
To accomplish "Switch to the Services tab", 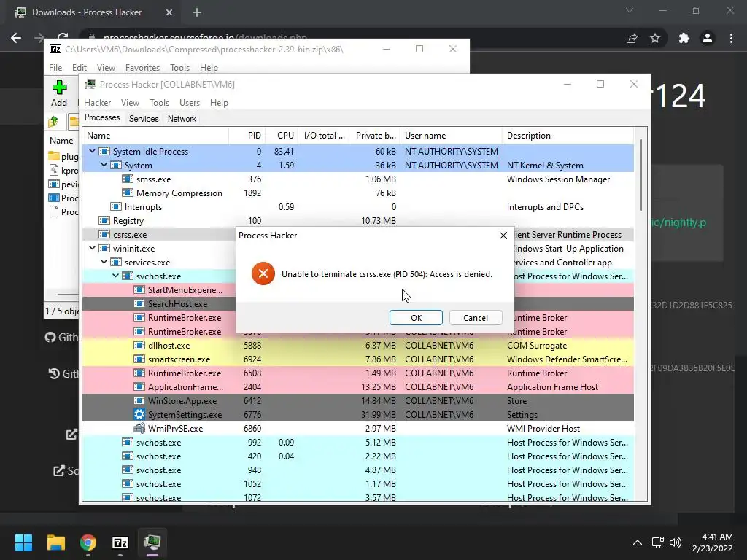I will coord(144,119).
